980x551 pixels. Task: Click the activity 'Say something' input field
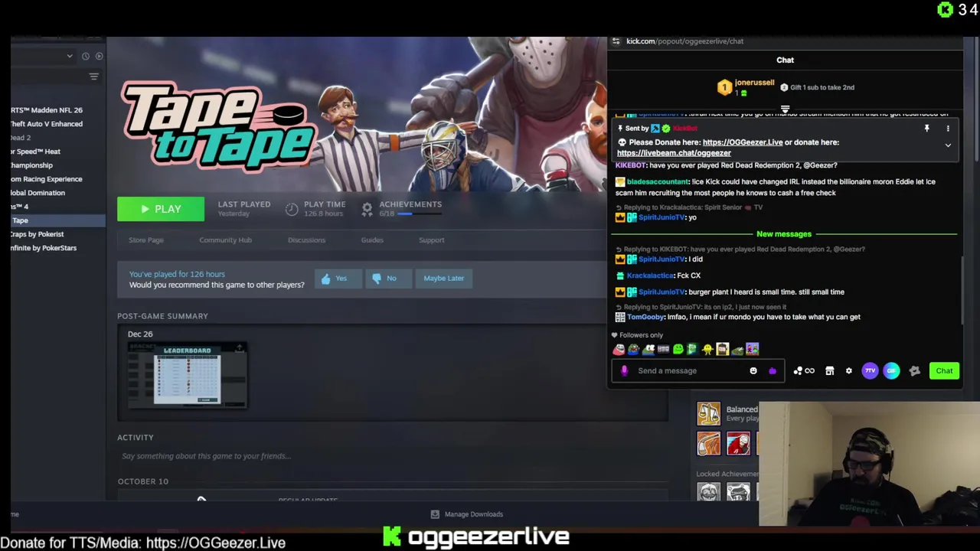pyautogui.click(x=393, y=456)
